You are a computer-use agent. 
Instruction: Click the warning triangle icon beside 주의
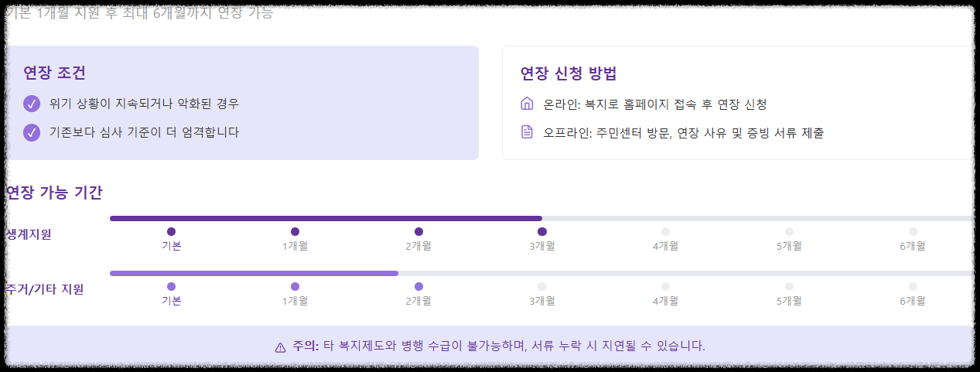(x=281, y=346)
